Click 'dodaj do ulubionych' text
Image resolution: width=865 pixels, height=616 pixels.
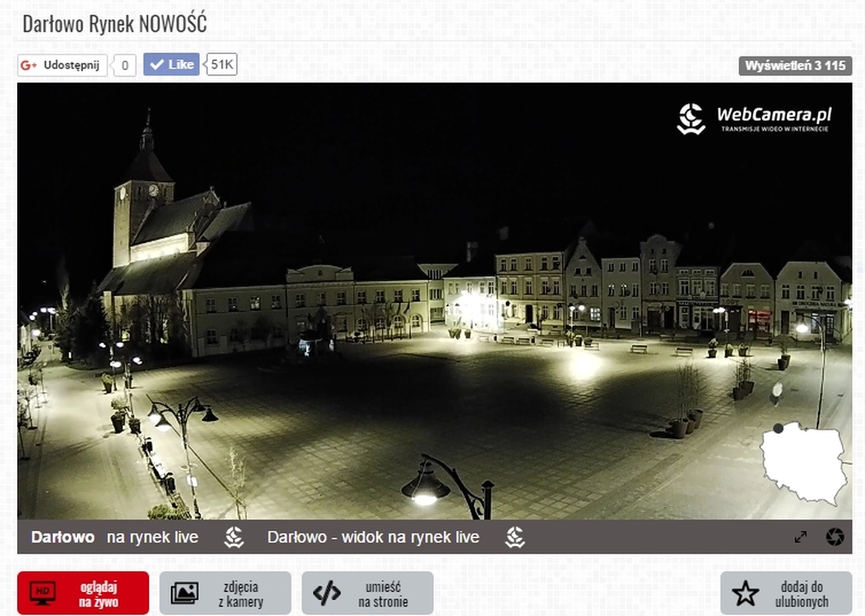(x=802, y=593)
